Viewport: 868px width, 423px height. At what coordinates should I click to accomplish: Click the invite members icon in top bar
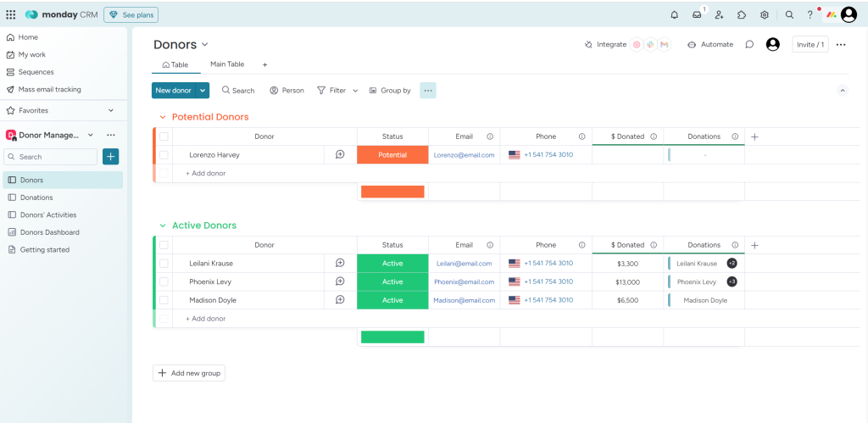click(719, 14)
